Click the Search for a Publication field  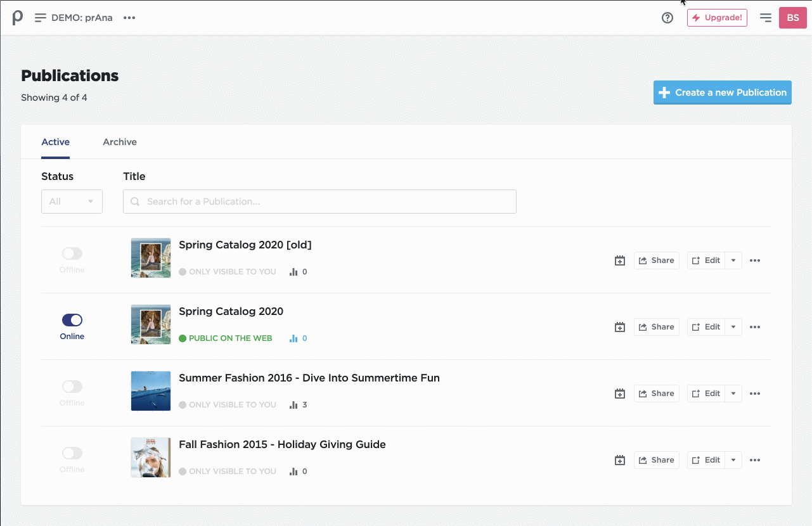[319, 202]
